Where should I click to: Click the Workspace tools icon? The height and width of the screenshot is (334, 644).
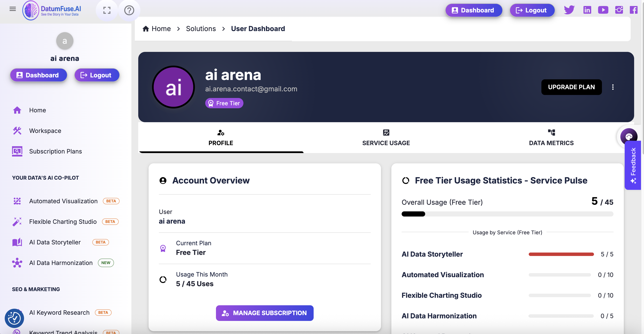17,131
